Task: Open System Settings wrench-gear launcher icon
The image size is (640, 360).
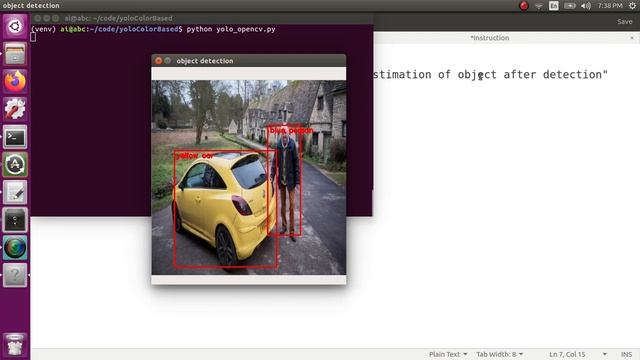Action: (x=15, y=109)
